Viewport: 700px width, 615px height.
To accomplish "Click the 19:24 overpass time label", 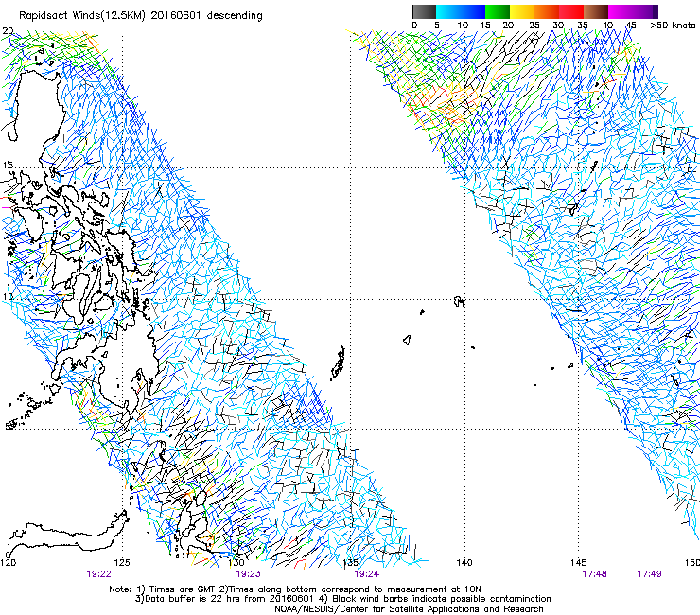I will [x=366, y=574].
